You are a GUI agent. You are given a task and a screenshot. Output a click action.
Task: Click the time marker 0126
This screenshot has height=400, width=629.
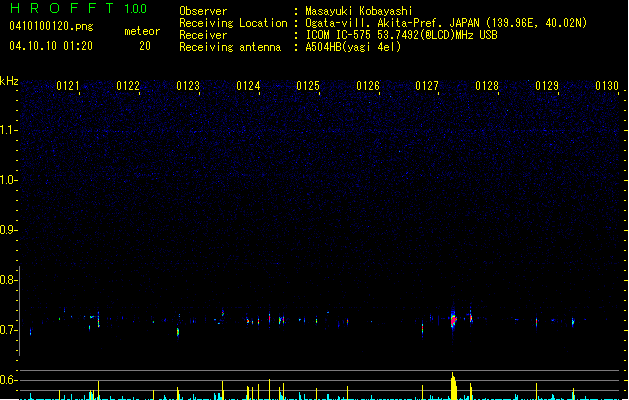pos(368,86)
